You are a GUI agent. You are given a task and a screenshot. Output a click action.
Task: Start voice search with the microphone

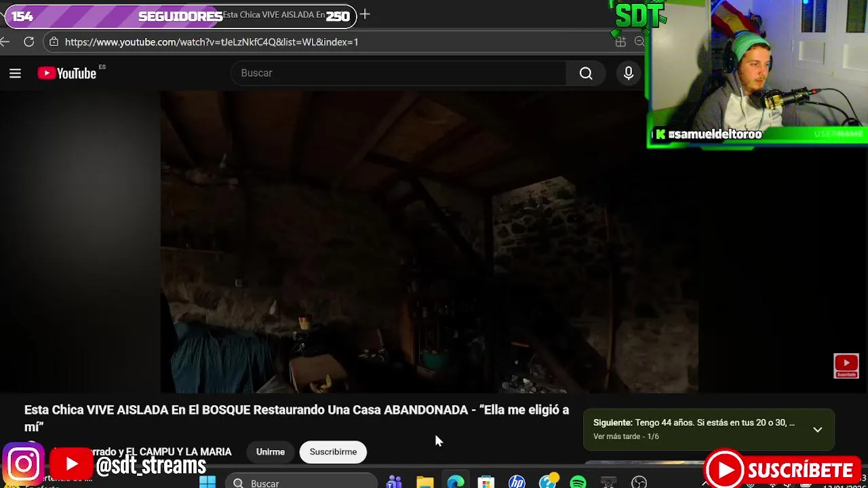pyautogui.click(x=629, y=73)
